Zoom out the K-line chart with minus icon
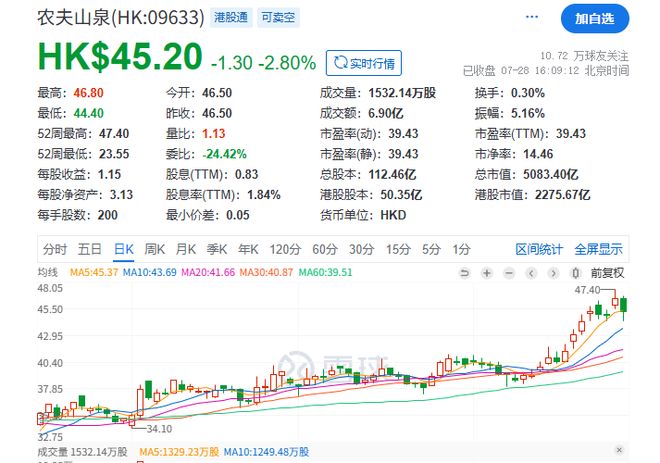 (x=509, y=273)
